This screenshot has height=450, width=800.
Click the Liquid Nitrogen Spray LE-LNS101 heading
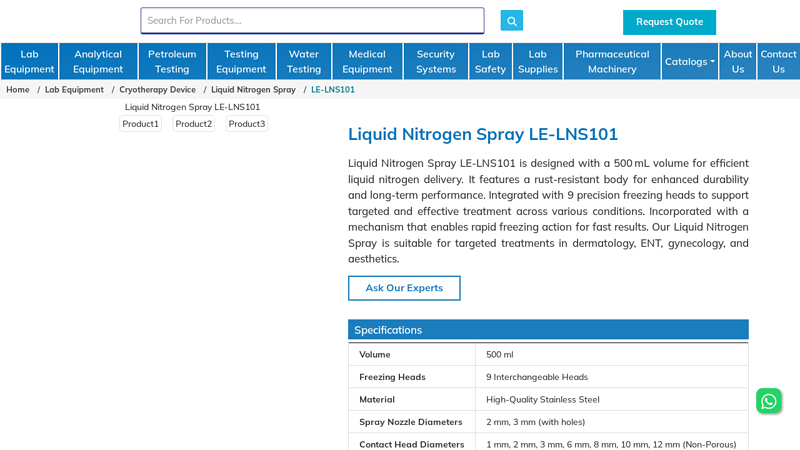click(x=483, y=134)
